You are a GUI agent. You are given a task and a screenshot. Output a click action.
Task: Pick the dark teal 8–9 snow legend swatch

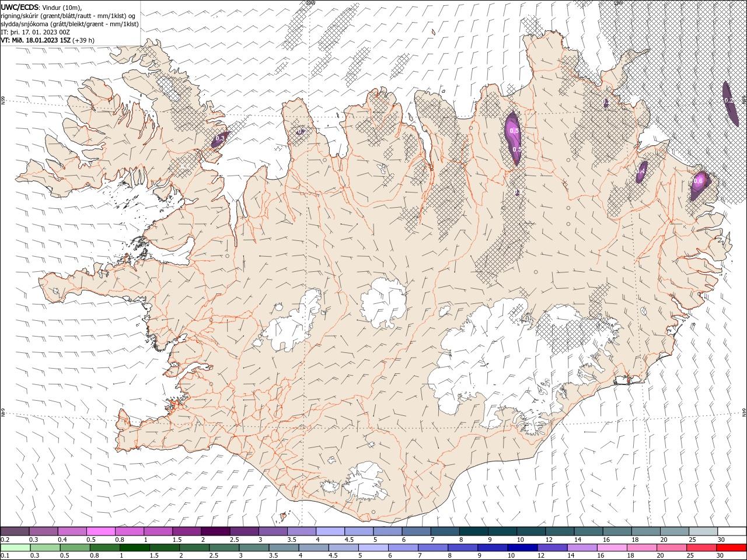coord(473,531)
